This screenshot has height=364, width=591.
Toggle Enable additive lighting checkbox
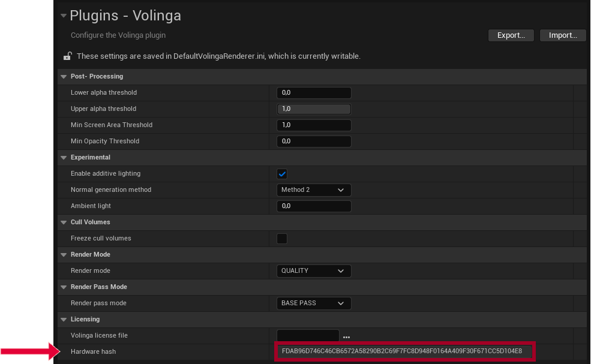click(x=282, y=174)
